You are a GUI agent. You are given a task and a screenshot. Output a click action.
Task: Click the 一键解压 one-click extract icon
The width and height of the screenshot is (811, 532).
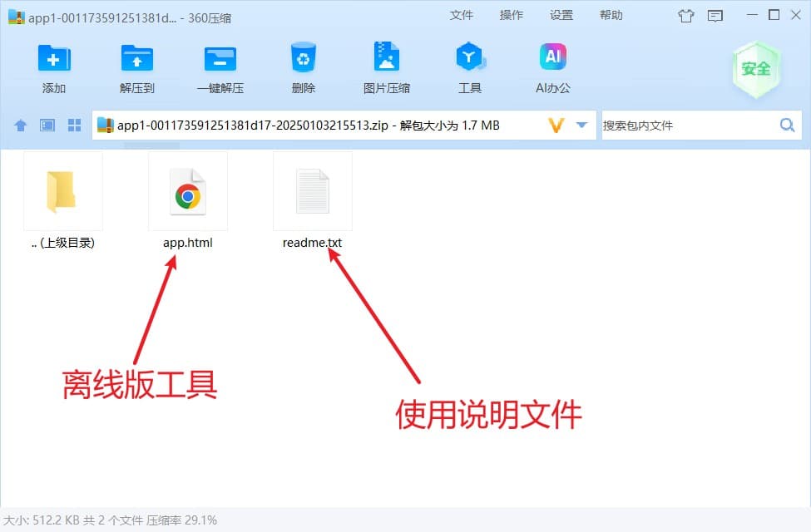click(220, 58)
